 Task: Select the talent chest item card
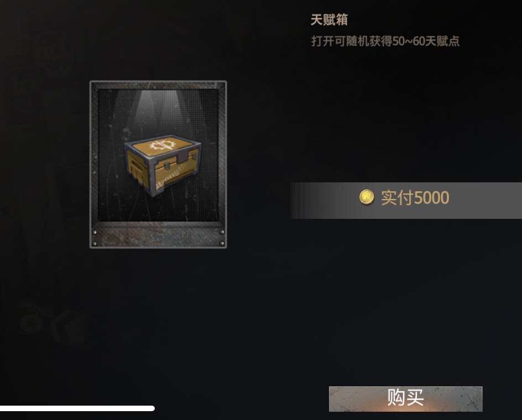point(158,164)
